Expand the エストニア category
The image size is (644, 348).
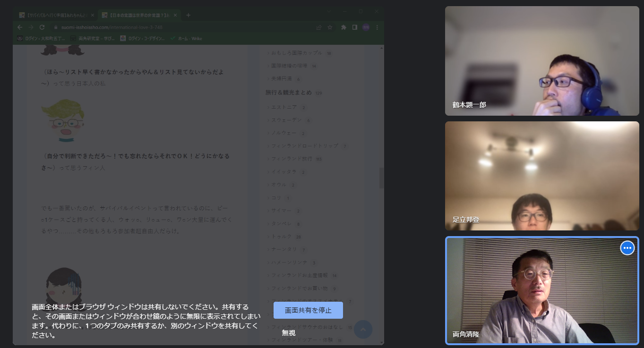(283, 107)
